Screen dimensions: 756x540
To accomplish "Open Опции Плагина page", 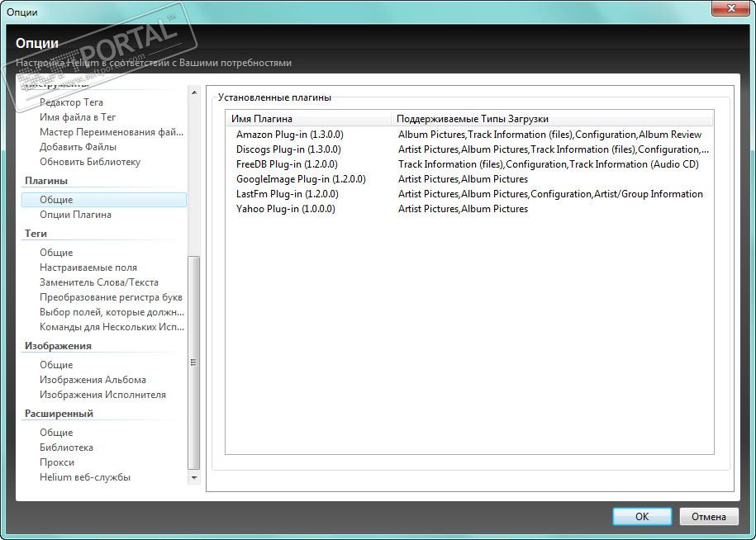I will point(75,215).
